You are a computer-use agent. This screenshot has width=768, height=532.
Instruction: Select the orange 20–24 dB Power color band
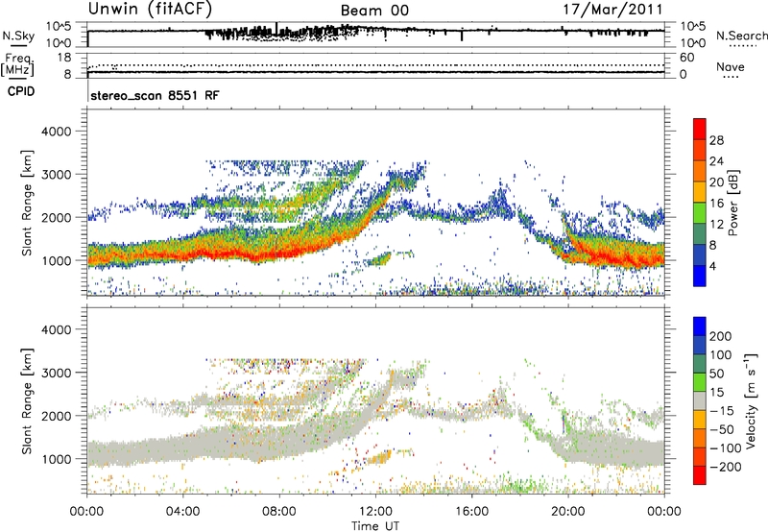700,171
